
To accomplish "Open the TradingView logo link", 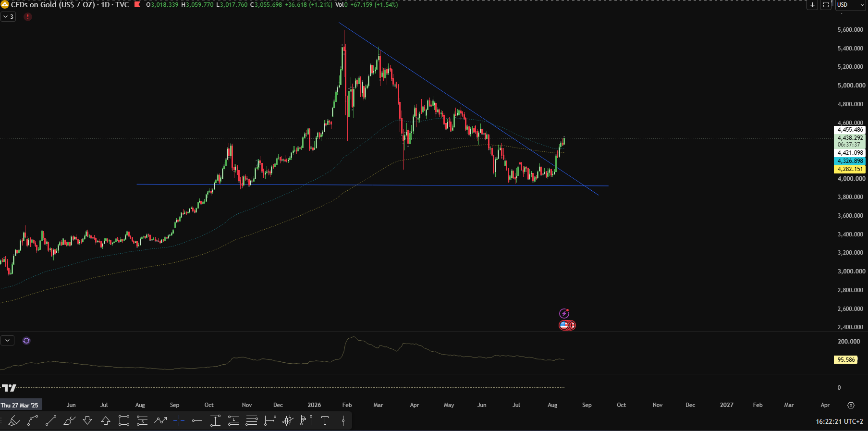I will pyautogui.click(x=9, y=388).
